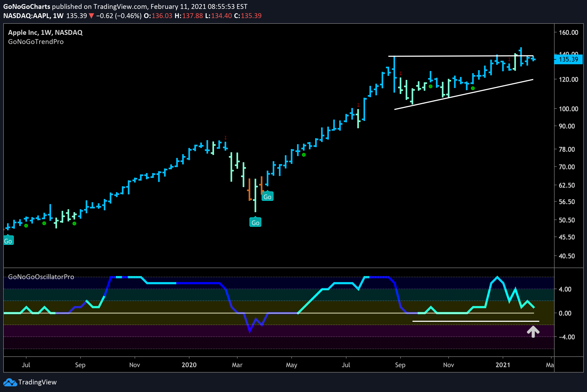Click the open value O:136.03

tap(158, 16)
